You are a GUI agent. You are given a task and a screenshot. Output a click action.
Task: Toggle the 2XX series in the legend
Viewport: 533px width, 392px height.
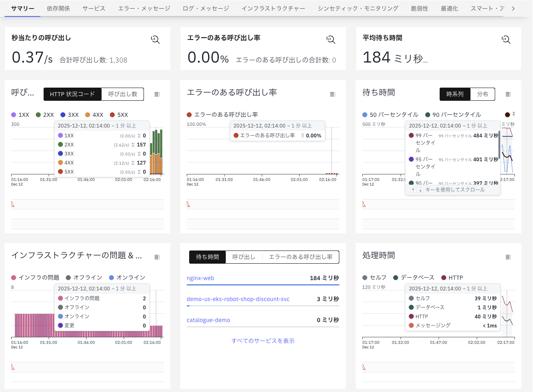[x=45, y=115]
